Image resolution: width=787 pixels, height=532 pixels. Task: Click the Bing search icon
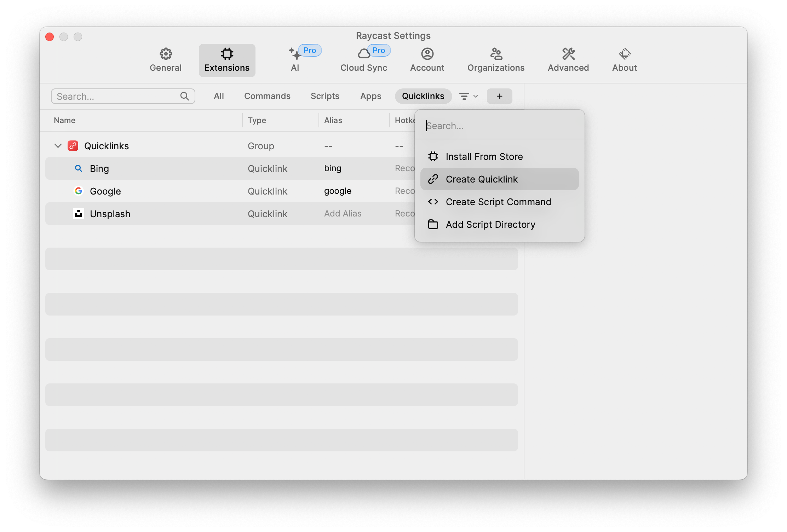[79, 168]
